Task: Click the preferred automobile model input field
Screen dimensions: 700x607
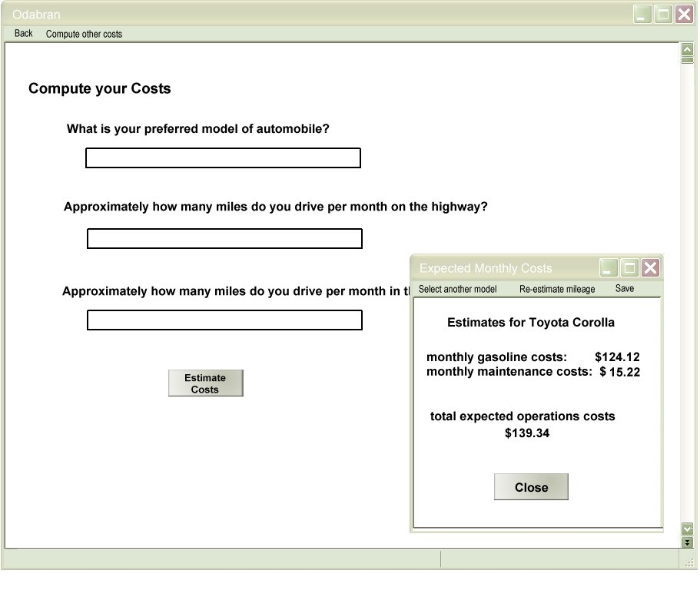Action: click(x=223, y=158)
